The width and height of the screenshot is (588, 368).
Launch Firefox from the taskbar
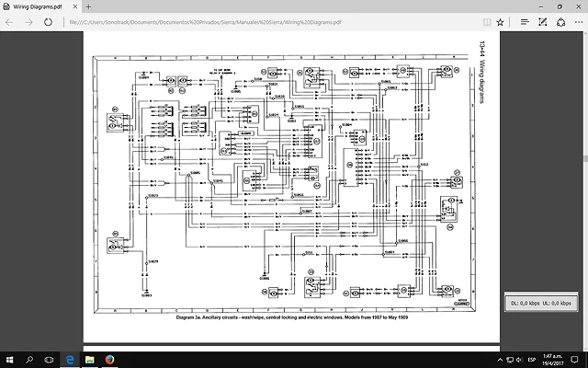(109, 360)
